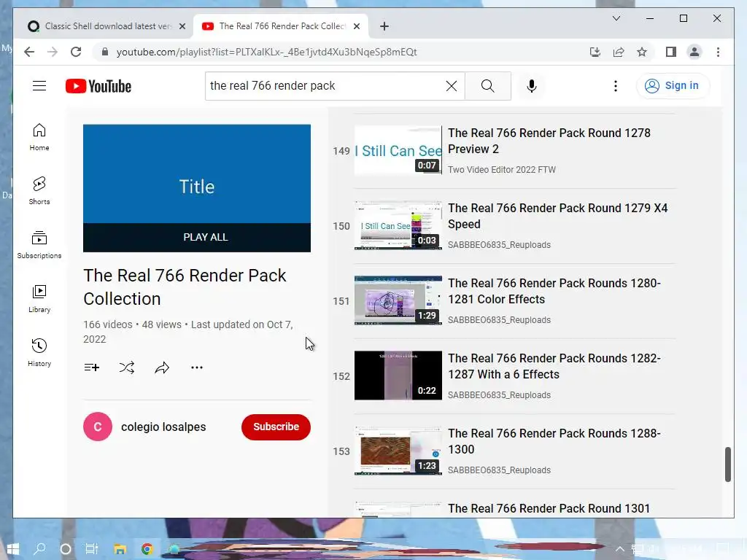Clear the search box with the X icon
747x560 pixels.
pyautogui.click(x=451, y=86)
